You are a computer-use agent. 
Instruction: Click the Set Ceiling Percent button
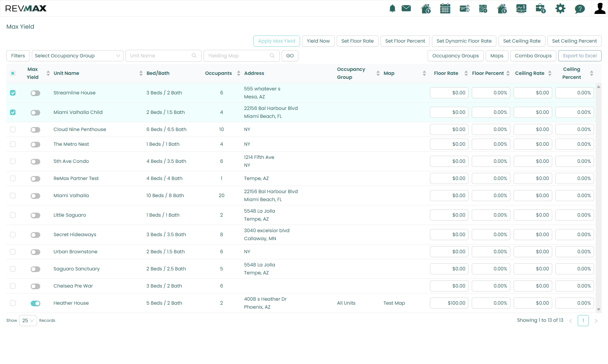click(575, 41)
